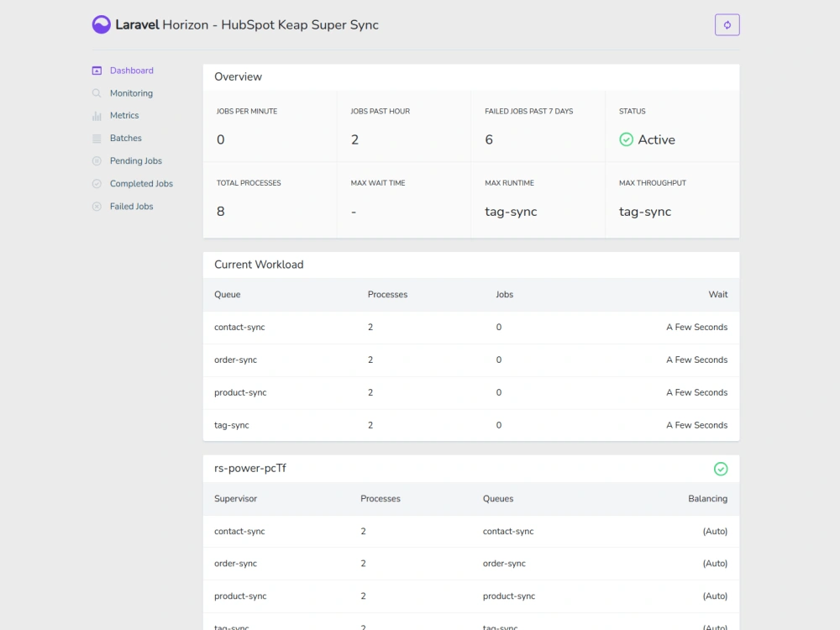This screenshot has width=840, height=630.
Task: Click the green checkmark beside rs-power-pcTf
Action: point(720,469)
